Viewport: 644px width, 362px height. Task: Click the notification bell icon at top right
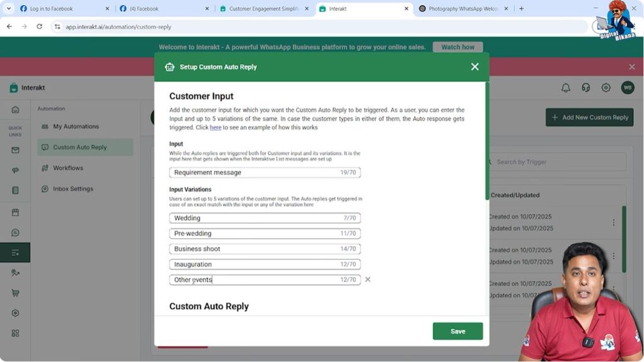point(566,87)
